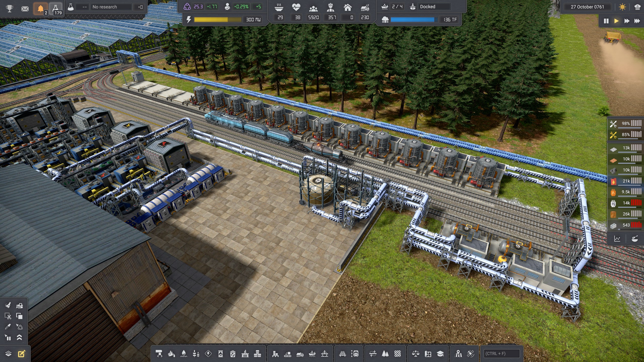Open the cargo ship docks build category
The height and width of the screenshot is (362, 644).
point(312,354)
